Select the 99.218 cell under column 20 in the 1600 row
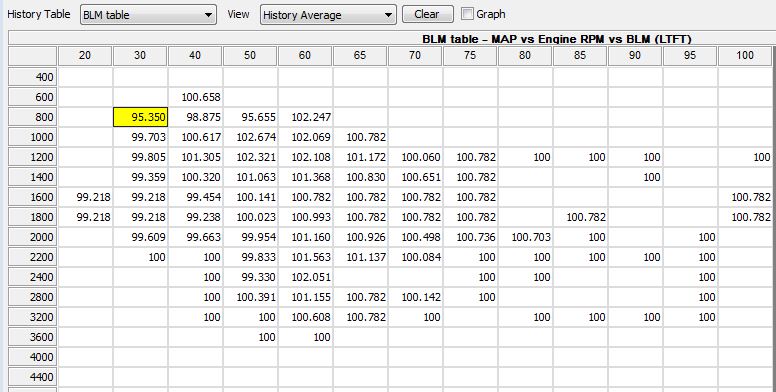The height and width of the screenshot is (392, 776). [x=86, y=197]
